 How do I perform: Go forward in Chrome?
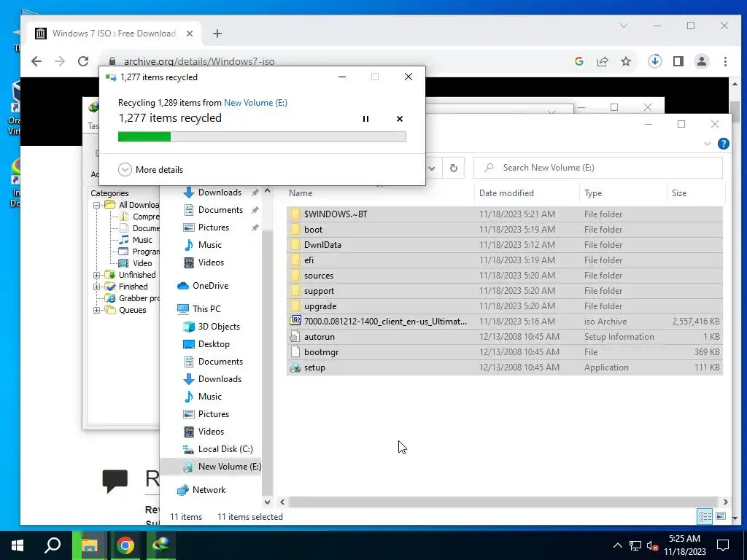pos(60,61)
